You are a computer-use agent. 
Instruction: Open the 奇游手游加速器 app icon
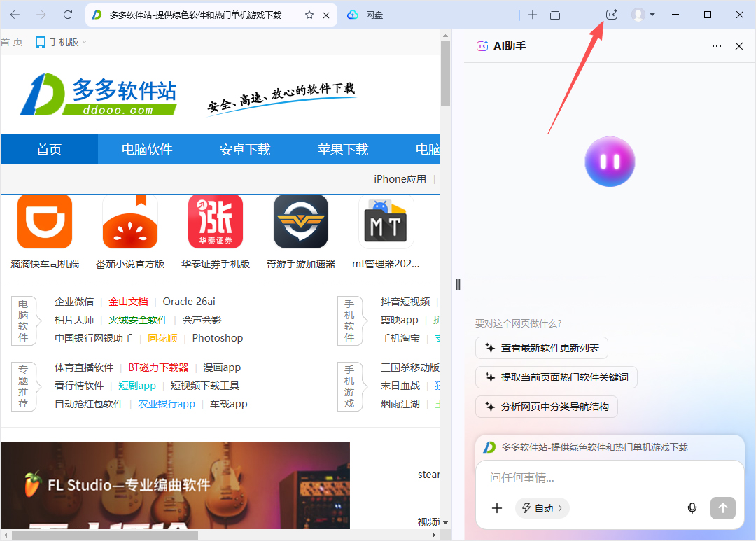tap(301, 221)
